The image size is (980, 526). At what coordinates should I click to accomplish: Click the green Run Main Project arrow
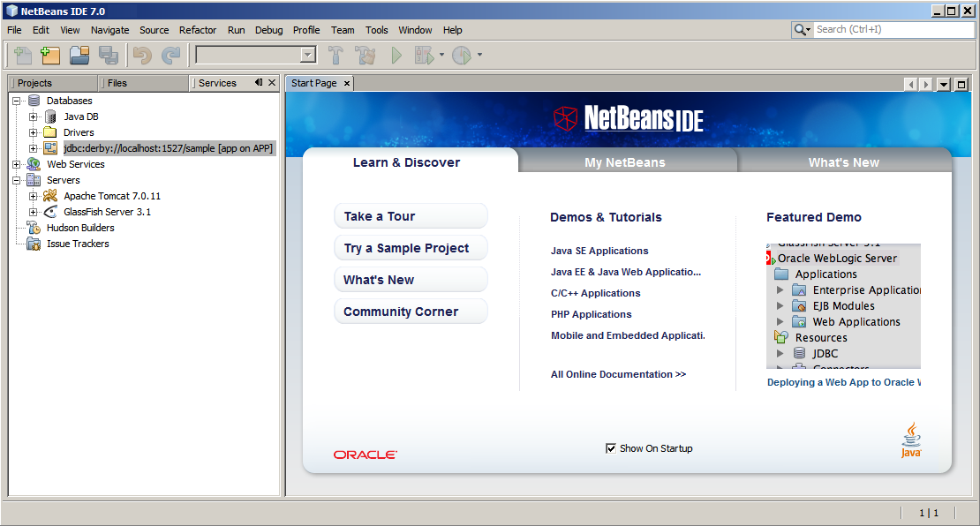[396, 56]
